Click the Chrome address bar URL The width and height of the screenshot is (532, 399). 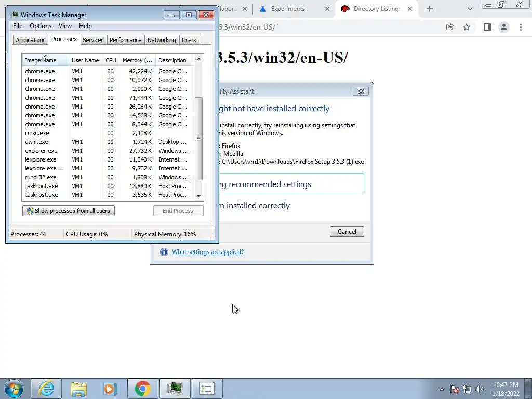247,27
